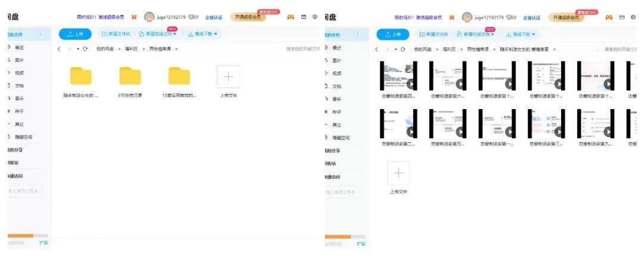Go back using arrow in video window

pyautogui.click(x=377, y=49)
